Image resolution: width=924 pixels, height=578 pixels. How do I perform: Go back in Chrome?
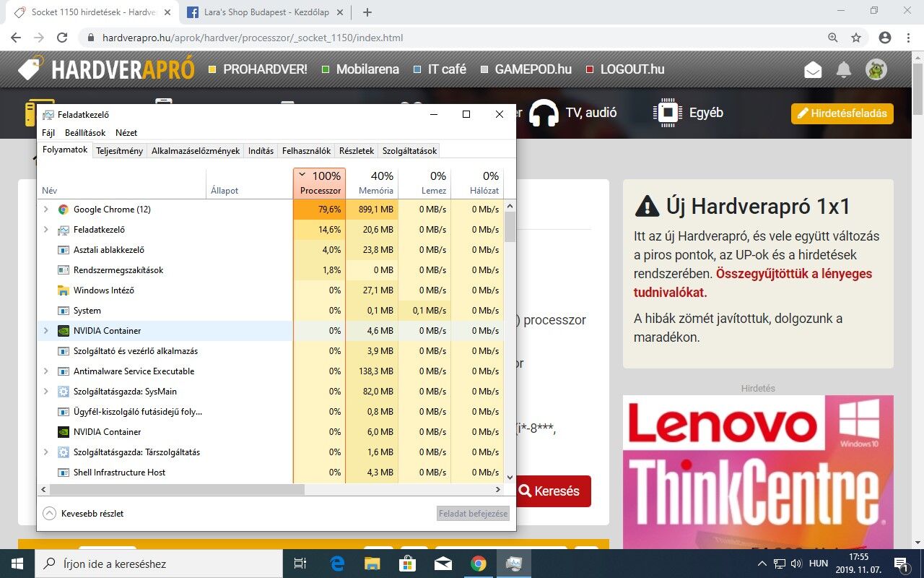point(16,38)
